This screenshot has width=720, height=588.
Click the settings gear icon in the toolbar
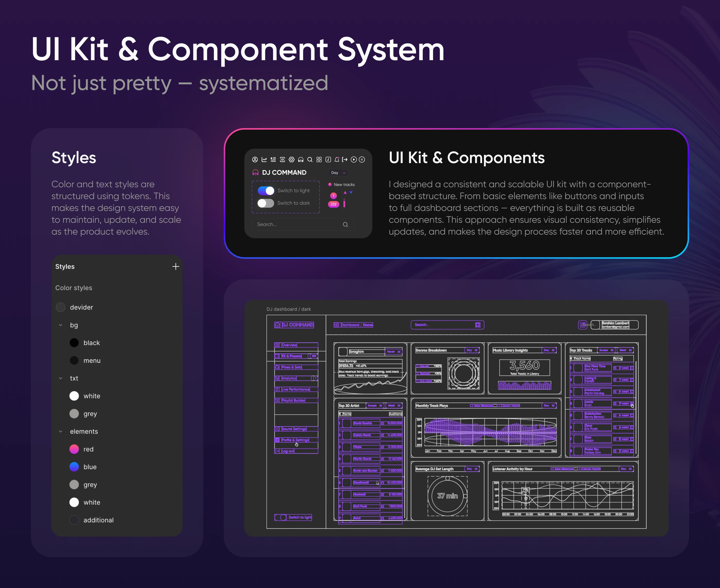pos(291,160)
